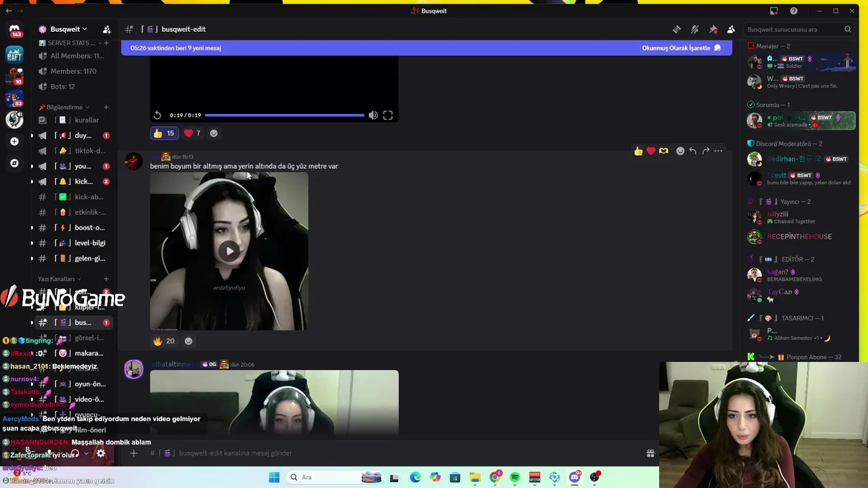Open member 'Only Weary' in Menajer list
Image resolution: width=868 pixels, height=488 pixels.
point(801,82)
